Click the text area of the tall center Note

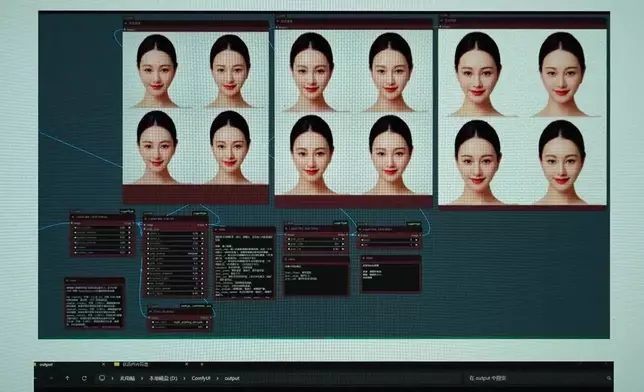pos(244,265)
